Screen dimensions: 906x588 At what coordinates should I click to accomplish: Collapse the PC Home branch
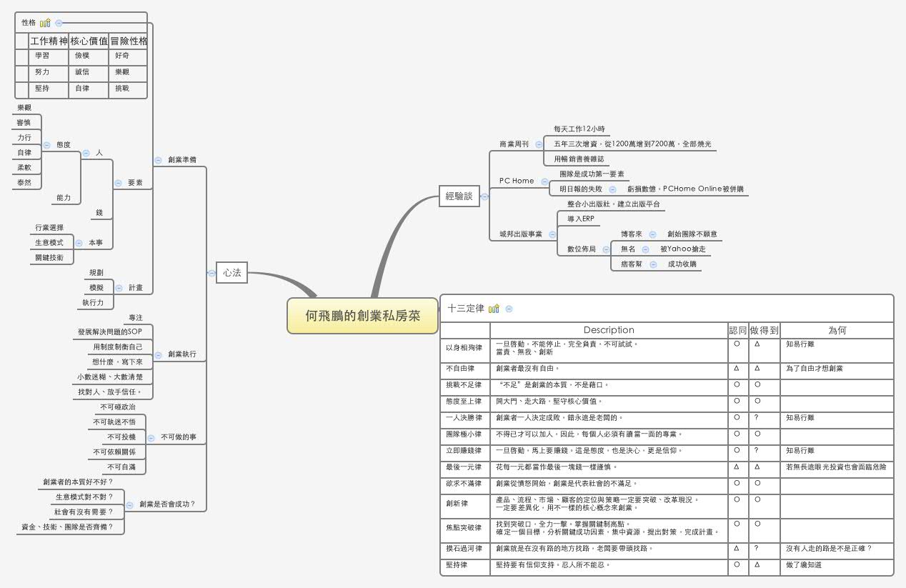[544, 181]
